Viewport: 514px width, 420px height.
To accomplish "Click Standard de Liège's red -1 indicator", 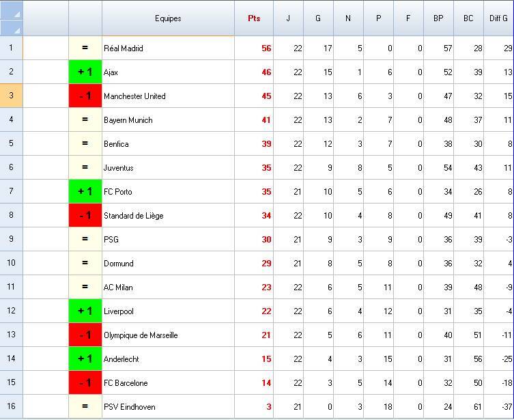I will [85, 215].
